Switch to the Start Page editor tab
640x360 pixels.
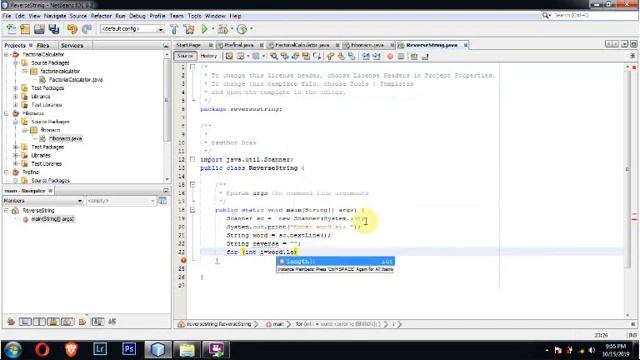pos(189,45)
